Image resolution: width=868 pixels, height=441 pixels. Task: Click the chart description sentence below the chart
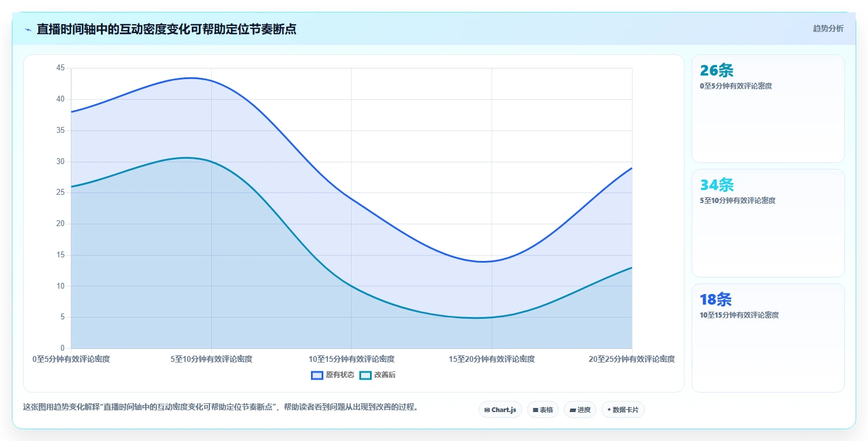(220, 407)
